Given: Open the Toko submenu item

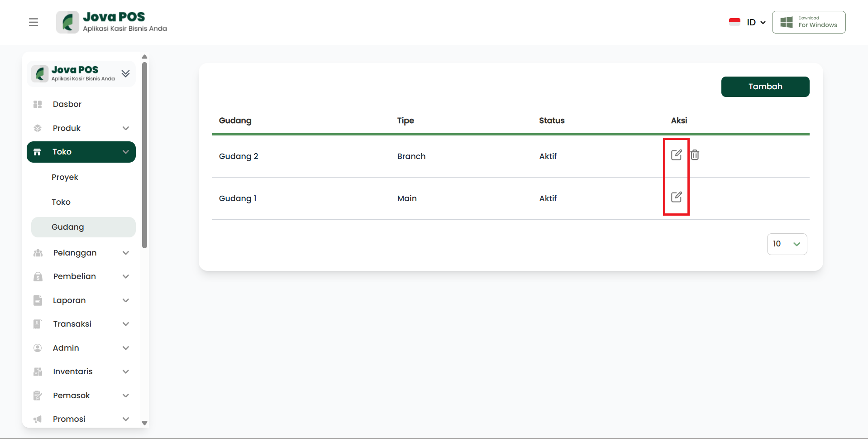Looking at the screenshot, I should coord(61,202).
